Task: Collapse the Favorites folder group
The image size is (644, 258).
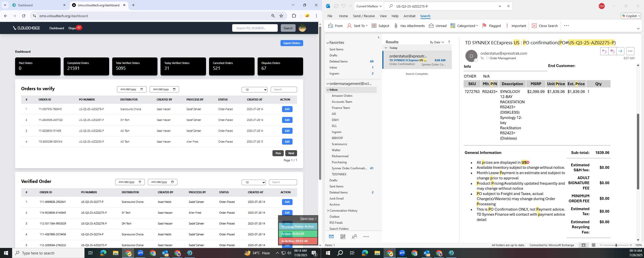Action: (328, 43)
